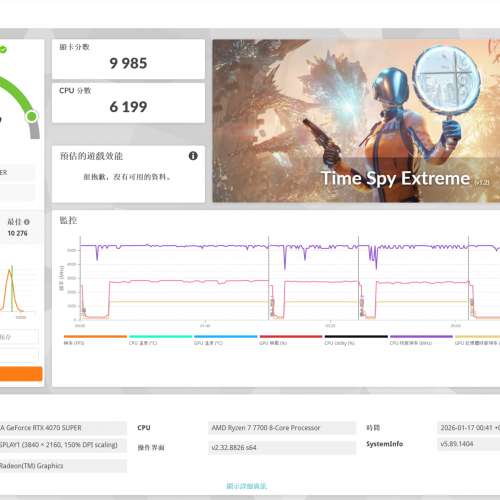Screen dimensions: 500x500
Task: Click the graphics score 9 985 value
Action: coord(128,63)
